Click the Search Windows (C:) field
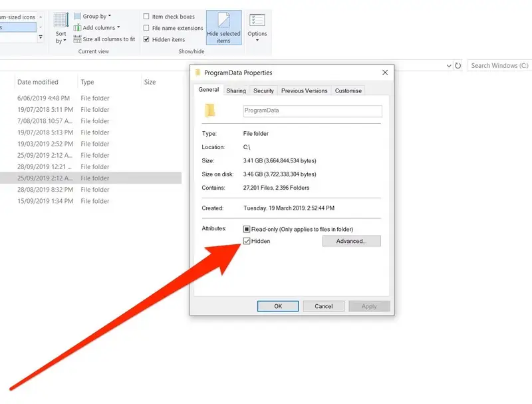Screen dimensions: 532x404 click(499, 66)
